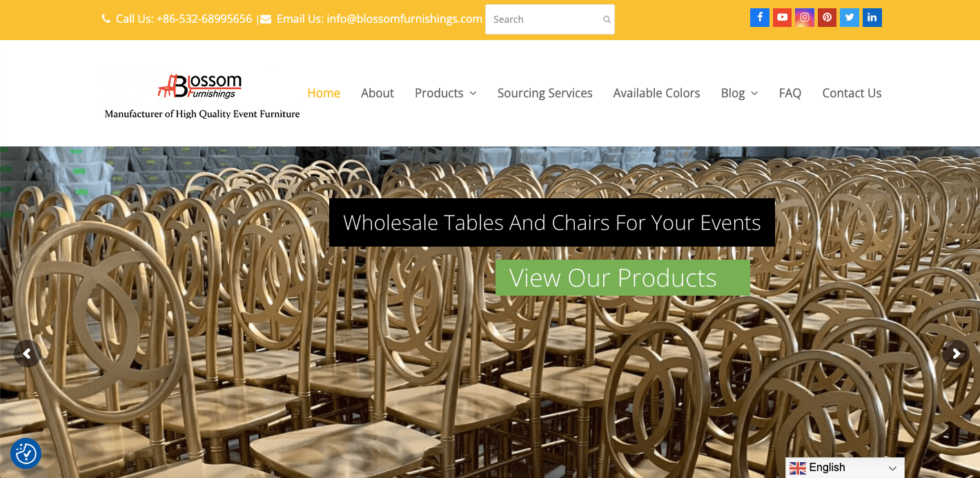The width and height of the screenshot is (980, 478).
Task: Open the LinkedIn social icon
Action: 872,18
